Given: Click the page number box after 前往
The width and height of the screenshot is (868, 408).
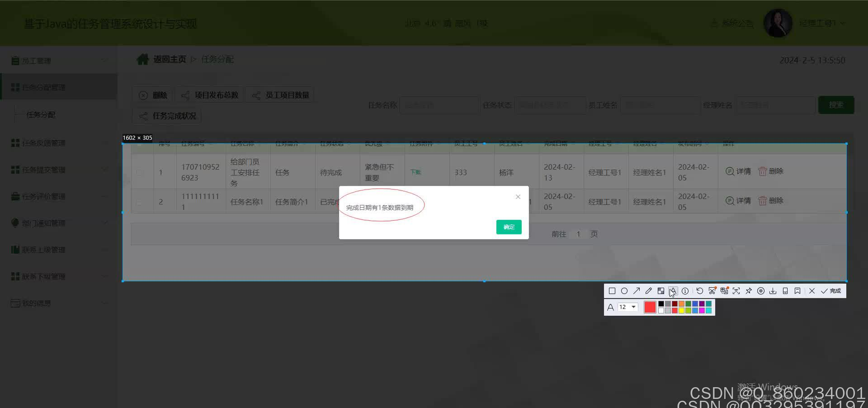Looking at the screenshot, I should coord(578,234).
